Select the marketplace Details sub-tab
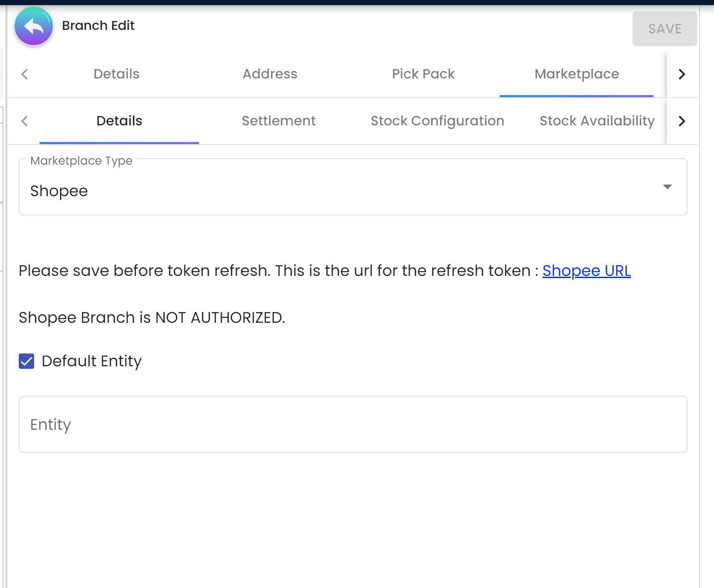Screen dimensions: 714x588 coord(119,121)
